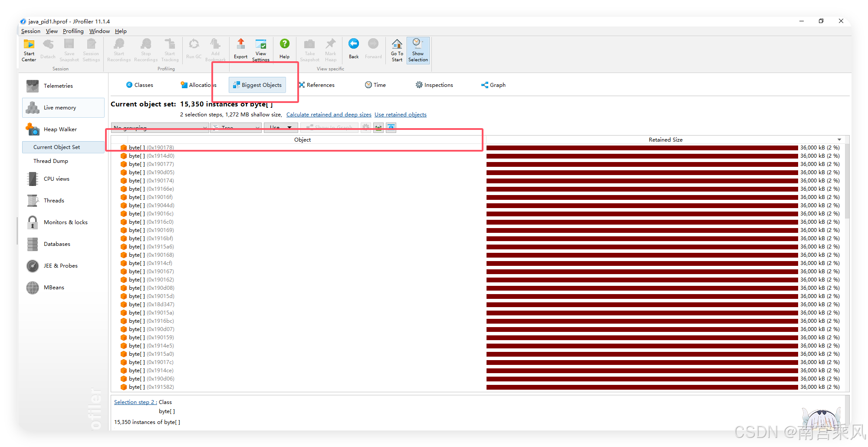Open the No grouping dropdown
868x447 pixels.
[159, 127]
